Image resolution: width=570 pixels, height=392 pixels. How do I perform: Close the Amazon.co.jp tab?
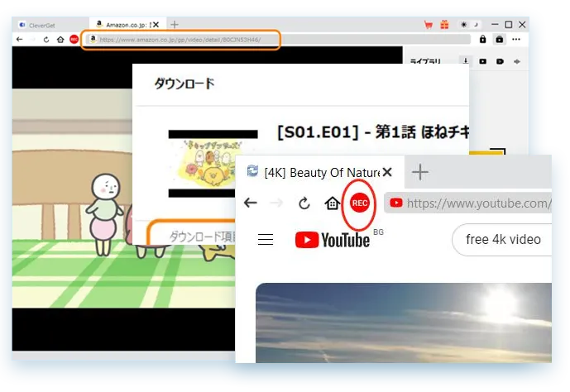(156, 25)
